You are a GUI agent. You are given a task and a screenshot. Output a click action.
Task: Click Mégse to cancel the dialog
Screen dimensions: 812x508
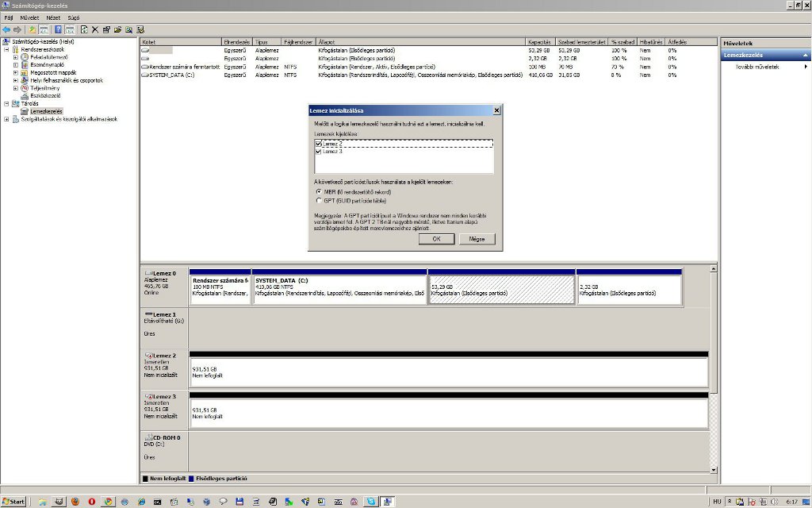click(477, 239)
